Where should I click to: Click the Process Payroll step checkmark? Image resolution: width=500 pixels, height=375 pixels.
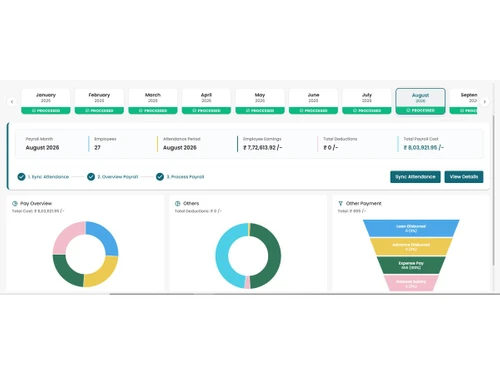pos(160,177)
